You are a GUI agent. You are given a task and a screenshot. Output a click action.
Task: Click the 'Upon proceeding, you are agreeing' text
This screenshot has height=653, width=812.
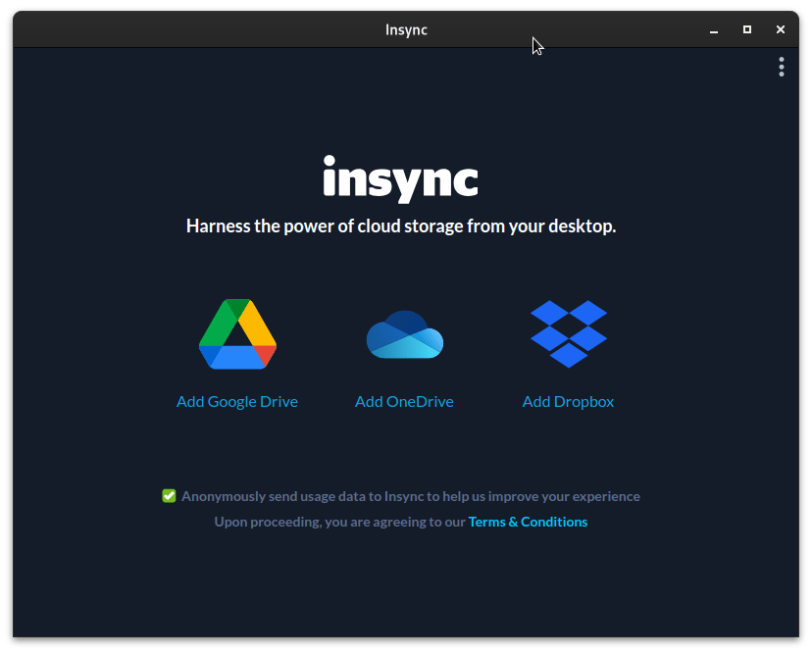pos(339,522)
